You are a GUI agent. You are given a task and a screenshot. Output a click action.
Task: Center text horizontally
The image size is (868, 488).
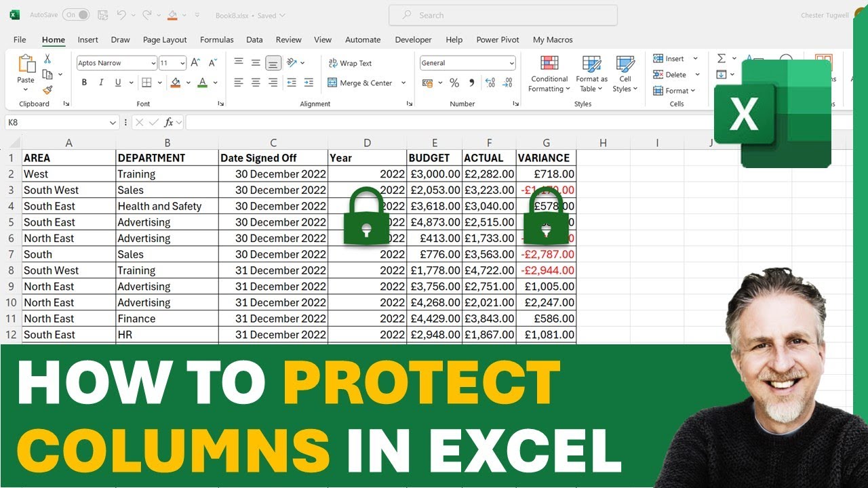click(256, 83)
